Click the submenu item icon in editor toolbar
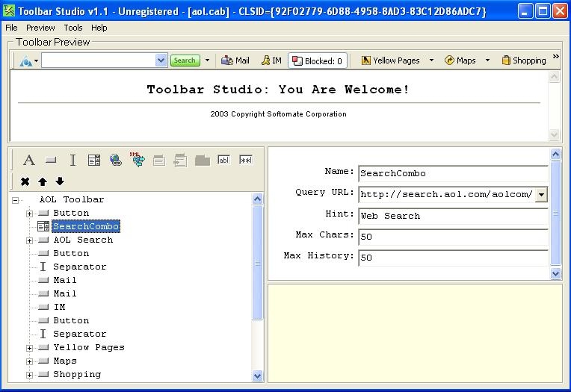571x392 pixels. (180, 160)
